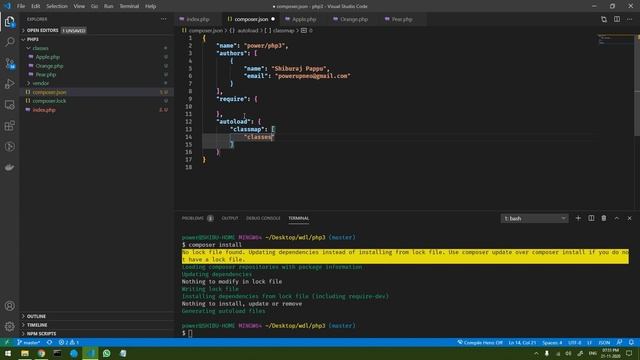Open the Search view in activity bar
Screen dimensions: 640x360
pyautogui.click(x=9, y=42)
